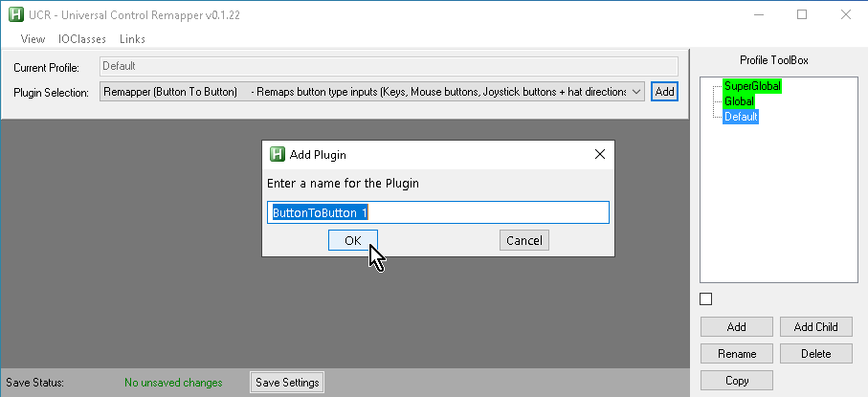868x397 pixels.
Task: Click Add button next to Plugin Selection
Action: (x=664, y=92)
